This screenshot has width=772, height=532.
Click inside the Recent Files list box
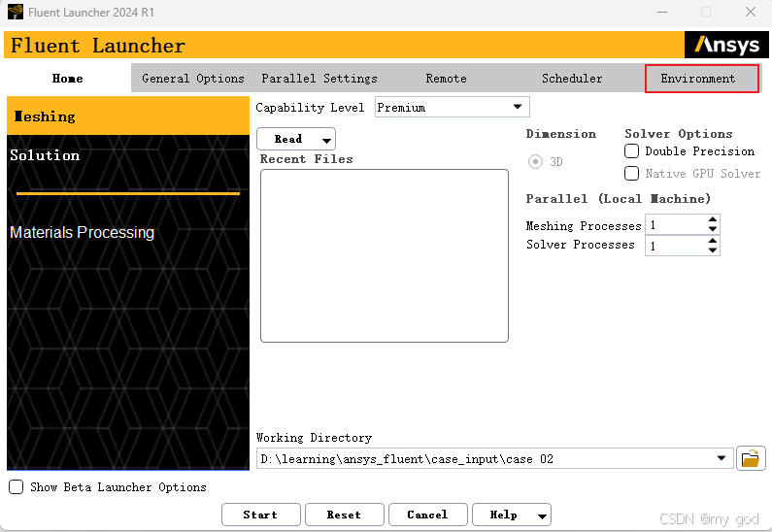coord(384,255)
